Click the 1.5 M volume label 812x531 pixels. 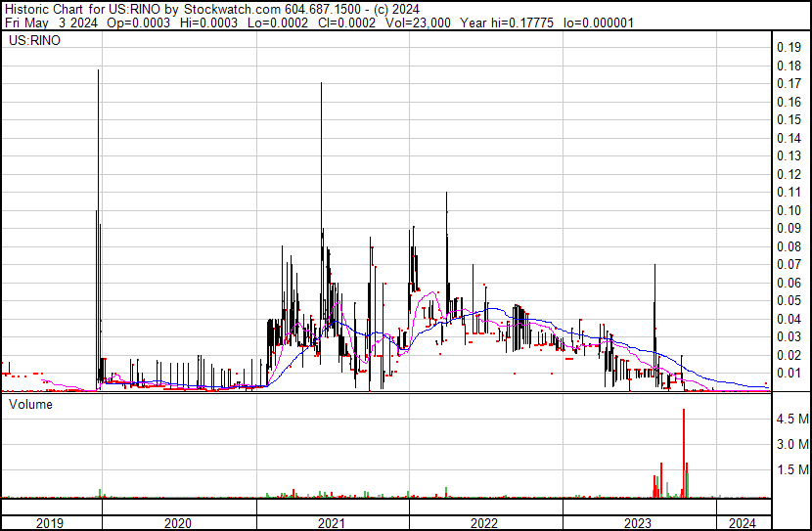point(792,469)
